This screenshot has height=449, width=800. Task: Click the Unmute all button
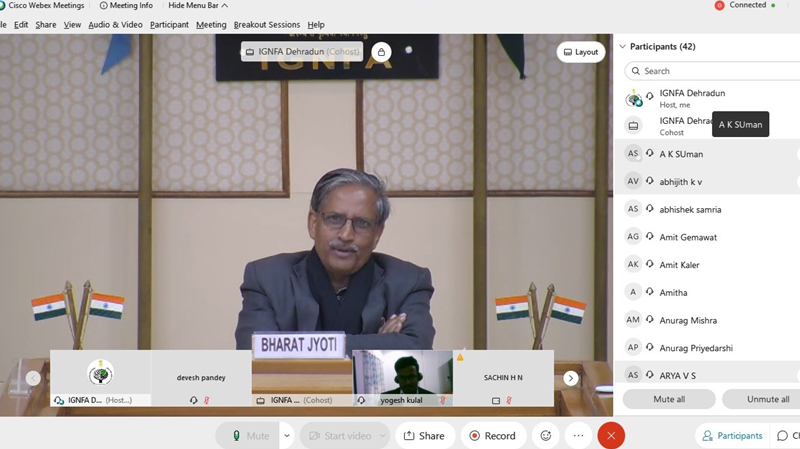[x=767, y=399]
